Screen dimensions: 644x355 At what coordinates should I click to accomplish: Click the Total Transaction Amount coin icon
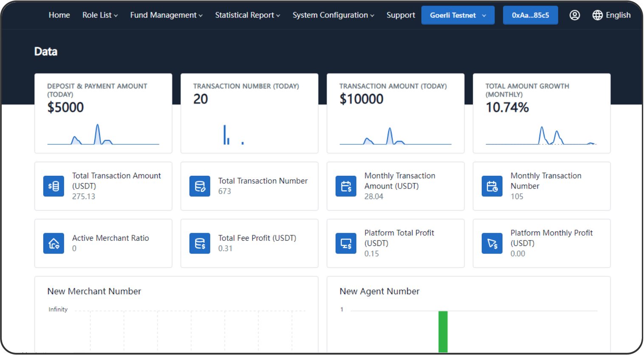(x=54, y=186)
